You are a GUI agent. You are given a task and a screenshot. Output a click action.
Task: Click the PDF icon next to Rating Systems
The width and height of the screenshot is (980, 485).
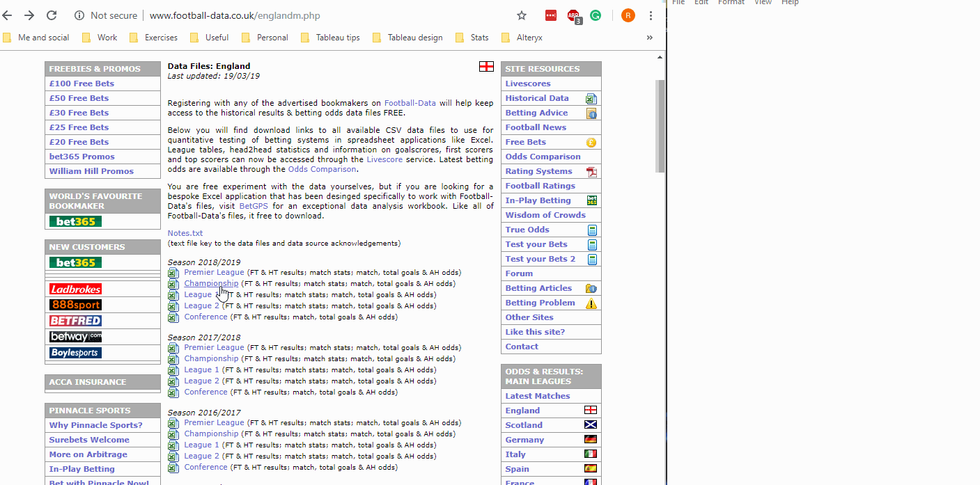[591, 172]
